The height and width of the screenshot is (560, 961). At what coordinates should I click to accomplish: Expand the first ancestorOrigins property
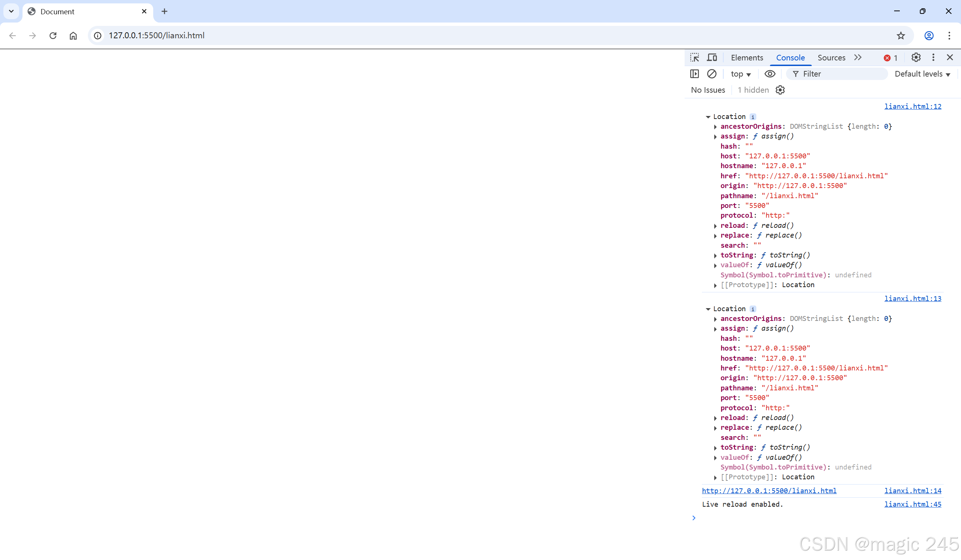pyautogui.click(x=715, y=127)
